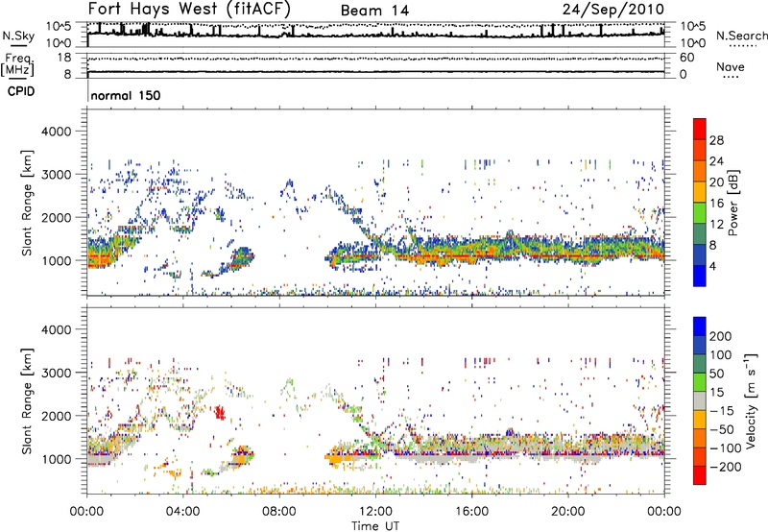
Task: Select the "Beam 14" header text
Action: [374, 11]
